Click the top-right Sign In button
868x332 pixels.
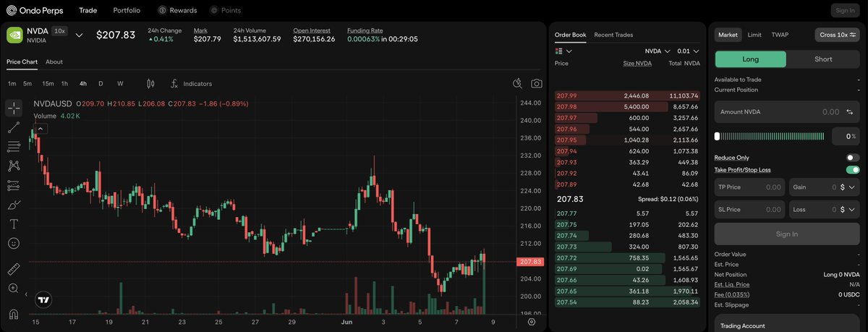pos(845,11)
